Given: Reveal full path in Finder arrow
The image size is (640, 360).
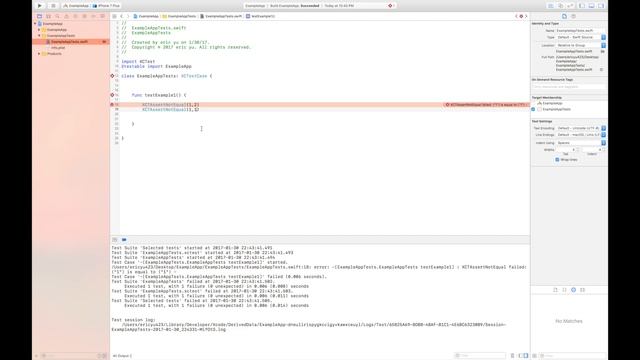Looking at the screenshot, I should point(602,70).
